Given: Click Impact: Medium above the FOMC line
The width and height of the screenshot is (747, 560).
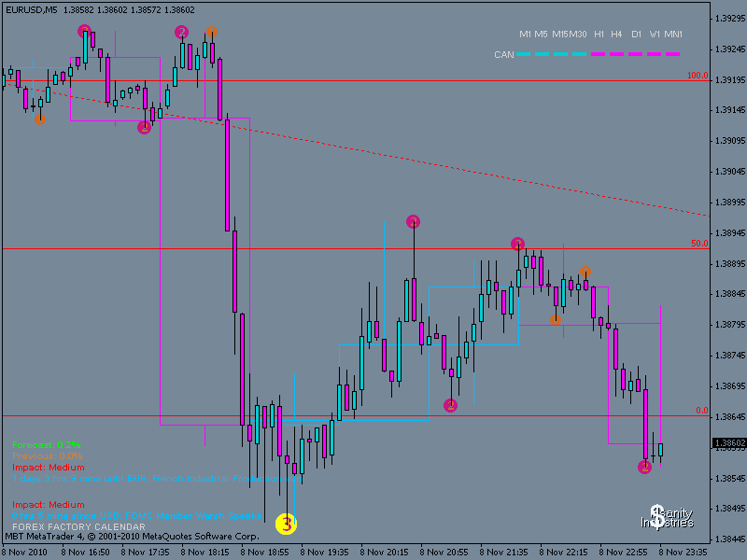Looking at the screenshot, I should (x=49, y=505).
